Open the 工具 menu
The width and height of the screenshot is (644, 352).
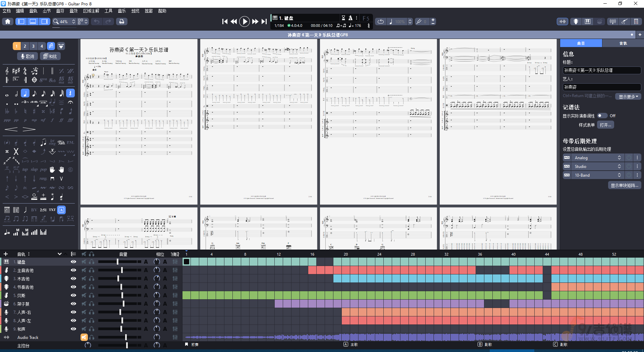point(108,11)
